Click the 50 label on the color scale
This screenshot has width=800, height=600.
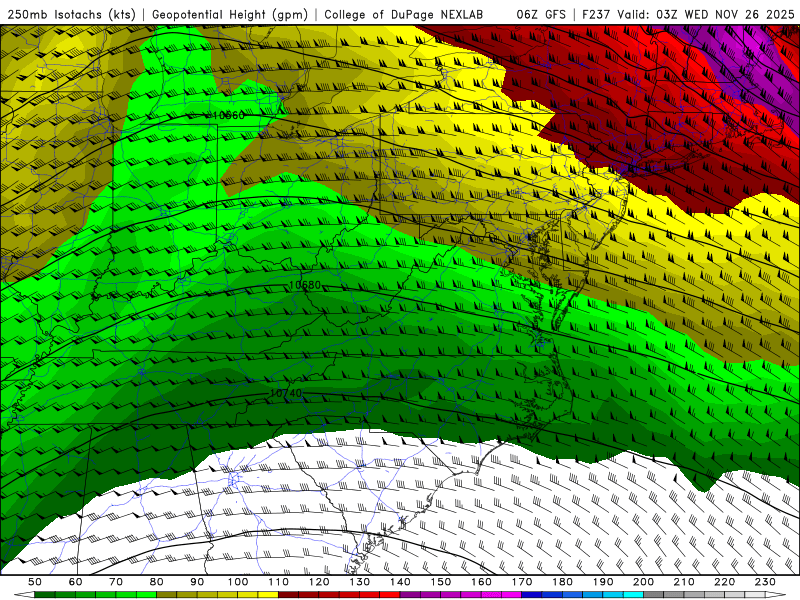coord(35,582)
